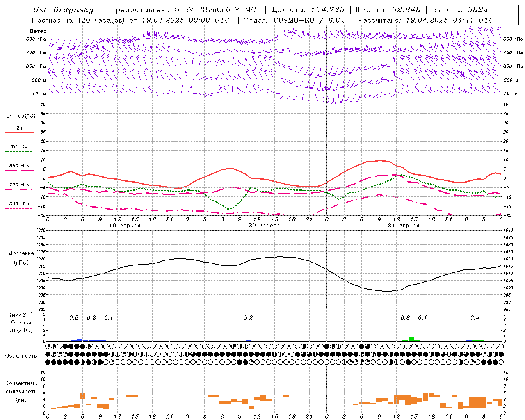Click the 'Прогноз на 120 часа(ов)' header text

tap(79, 20)
